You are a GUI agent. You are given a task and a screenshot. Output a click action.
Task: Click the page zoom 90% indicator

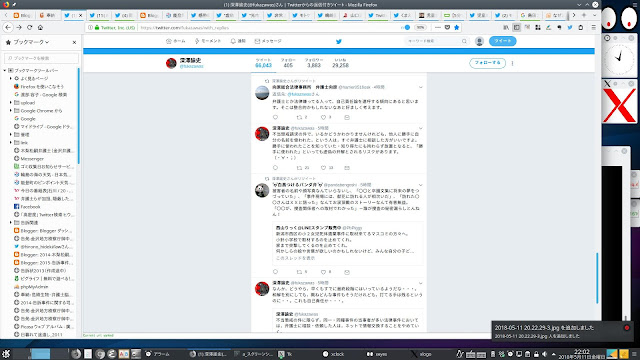[420, 27]
